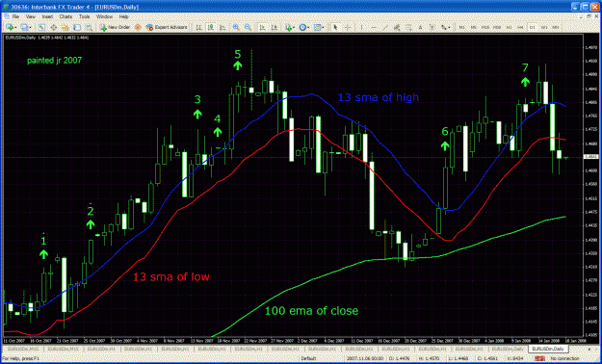Open the Profiles toolbar icon
Screen dimensions: 602x364
coord(25,27)
